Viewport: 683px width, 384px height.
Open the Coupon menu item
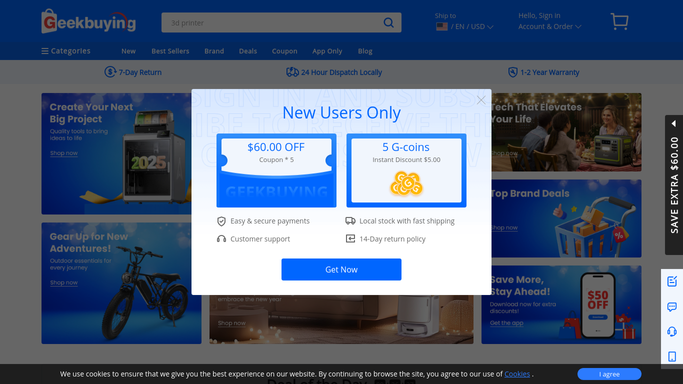[284, 51]
